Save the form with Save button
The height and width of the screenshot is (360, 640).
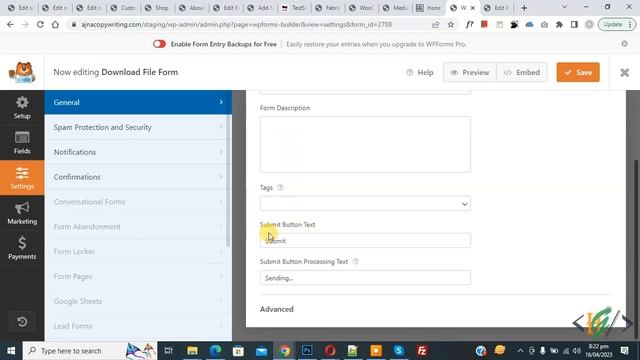coord(578,72)
